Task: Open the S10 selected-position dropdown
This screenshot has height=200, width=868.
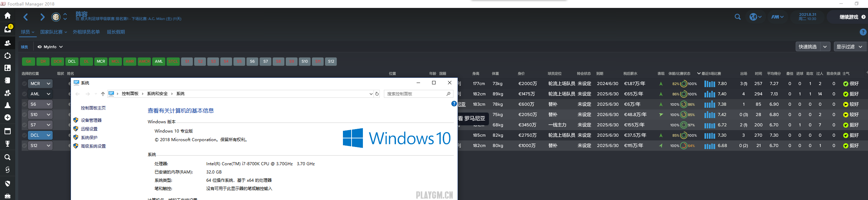Action: point(40,115)
